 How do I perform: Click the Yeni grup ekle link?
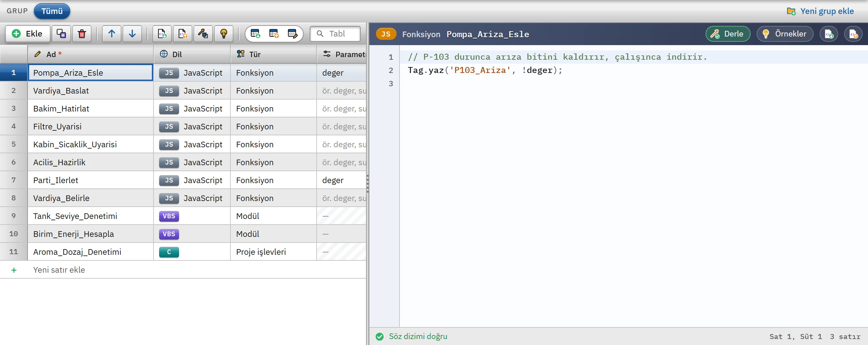point(820,11)
